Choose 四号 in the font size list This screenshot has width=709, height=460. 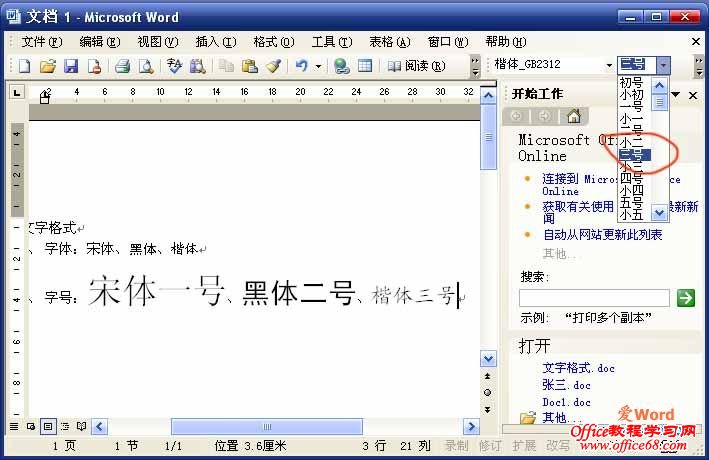click(634, 179)
